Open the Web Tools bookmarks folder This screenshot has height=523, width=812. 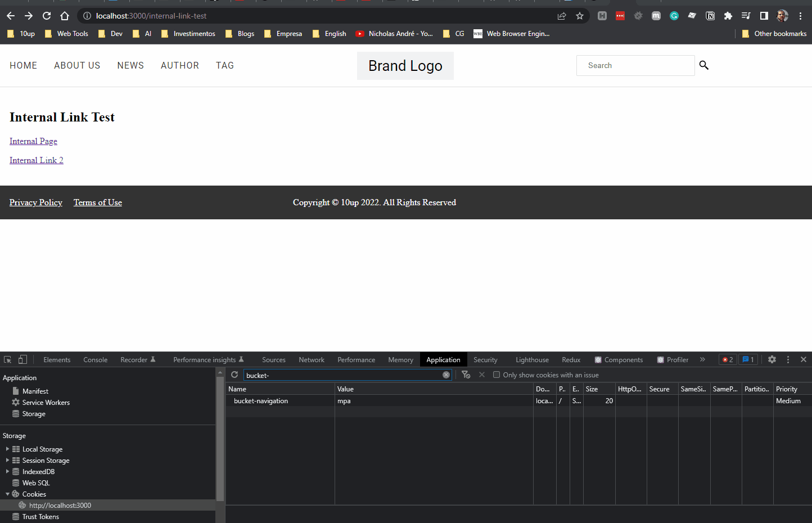(x=66, y=34)
